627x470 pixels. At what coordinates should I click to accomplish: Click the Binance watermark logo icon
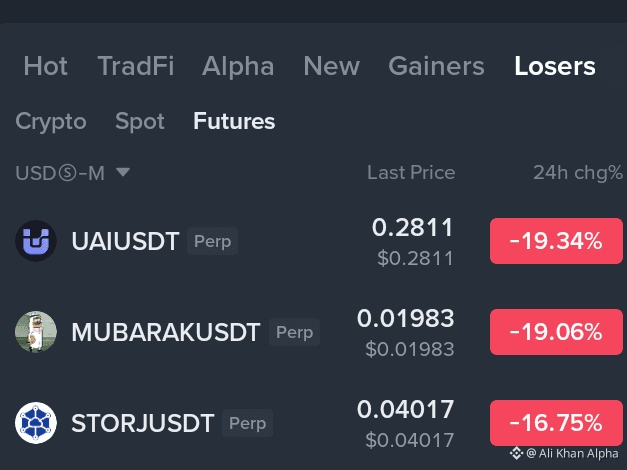(x=516, y=453)
